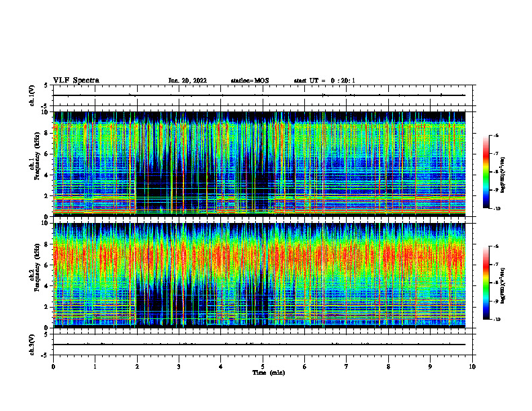This screenshot has height=411, width=532.
Task: Click the "-10" label on ch.1 color bar
Action: (x=496, y=208)
